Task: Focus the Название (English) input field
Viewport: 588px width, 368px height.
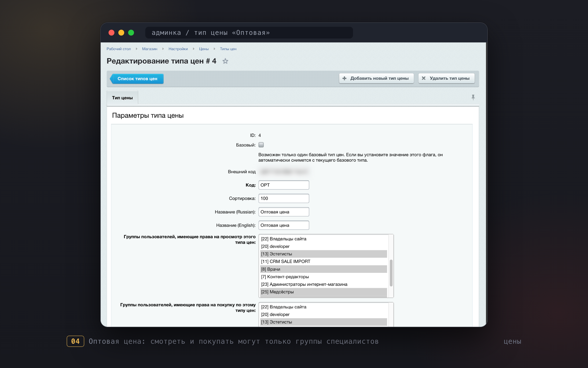Action: 284,225
